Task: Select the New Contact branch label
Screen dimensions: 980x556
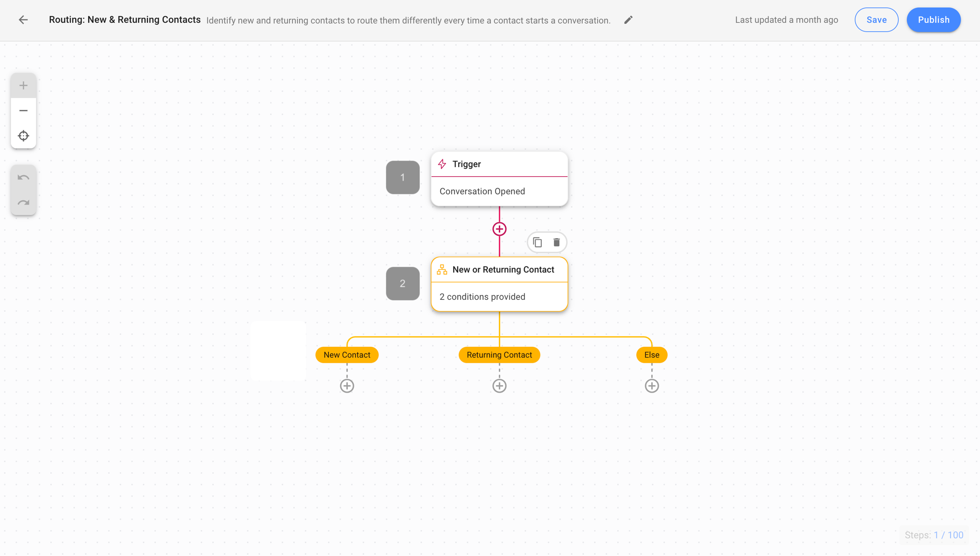Action: click(347, 355)
